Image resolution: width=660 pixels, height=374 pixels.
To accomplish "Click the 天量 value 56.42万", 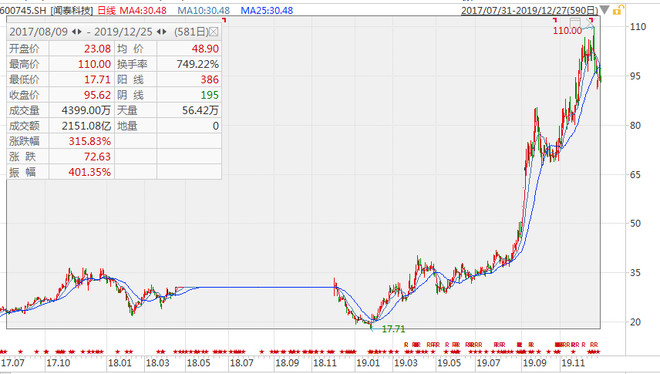I will (200, 111).
